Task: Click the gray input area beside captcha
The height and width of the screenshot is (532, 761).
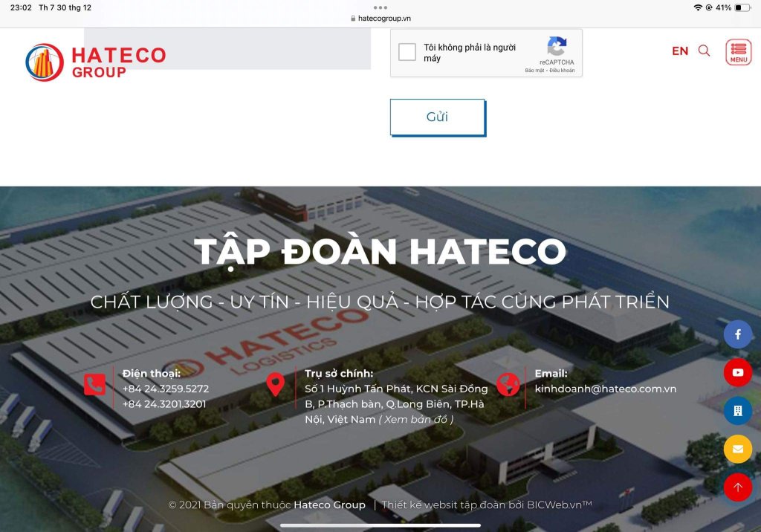Action: [227, 48]
